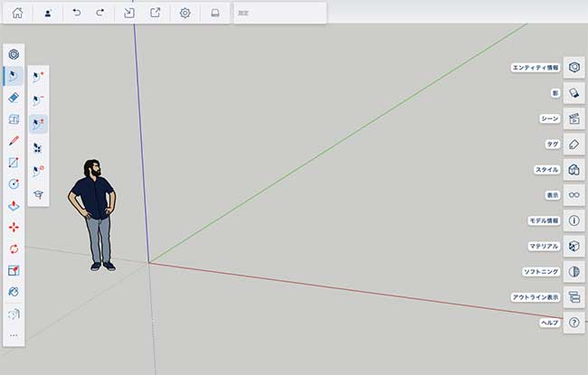Choose the subtract-from-selection arrow with minus
The image size is (588, 375).
point(38,100)
